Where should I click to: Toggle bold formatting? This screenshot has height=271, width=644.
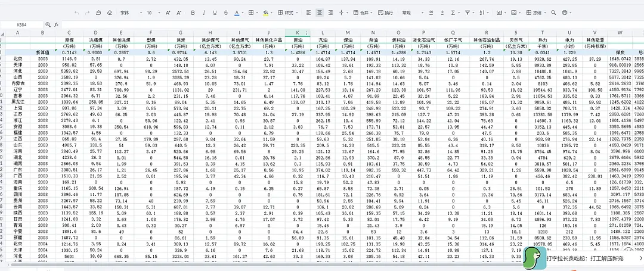[193, 13]
